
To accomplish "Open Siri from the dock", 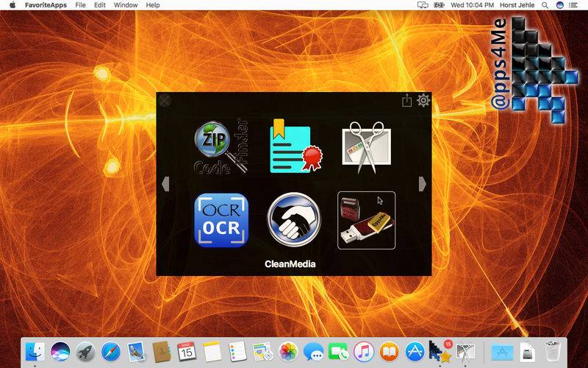I will coord(60,352).
